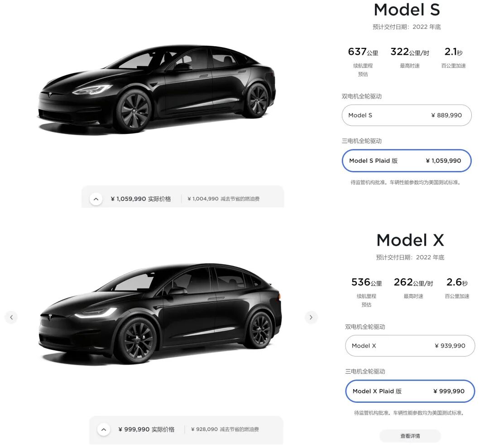Click the Model S 322公里/时 top speed stat
Viewport: 489px width, 448px height.
(x=410, y=52)
